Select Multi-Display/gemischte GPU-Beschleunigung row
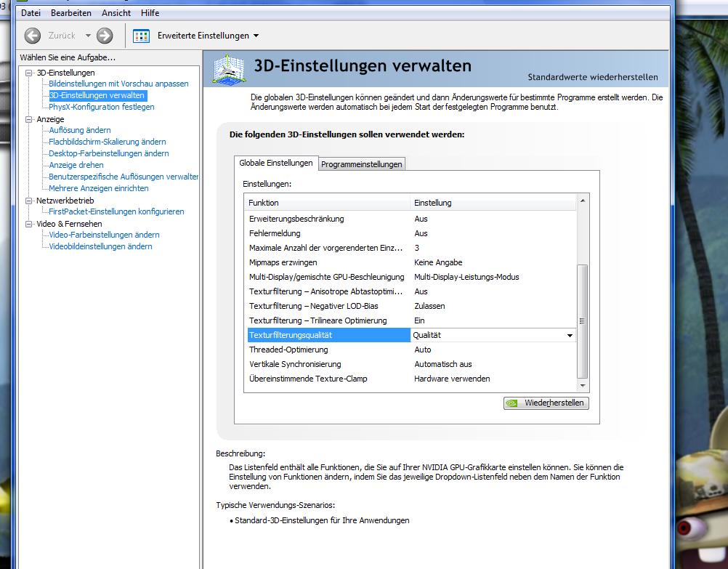This screenshot has height=569, width=728. [412, 278]
